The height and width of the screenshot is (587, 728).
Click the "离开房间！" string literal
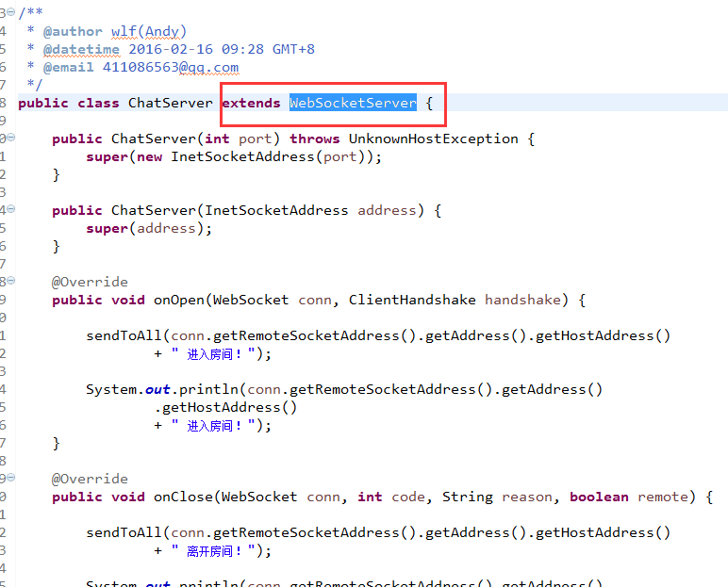pyautogui.click(x=213, y=551)
